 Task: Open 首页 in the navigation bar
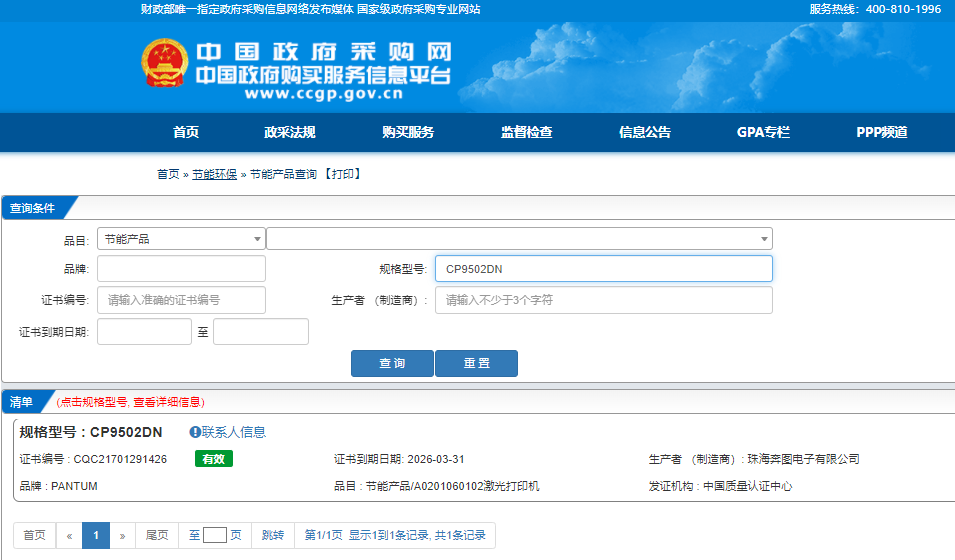(x=186, y=132)
